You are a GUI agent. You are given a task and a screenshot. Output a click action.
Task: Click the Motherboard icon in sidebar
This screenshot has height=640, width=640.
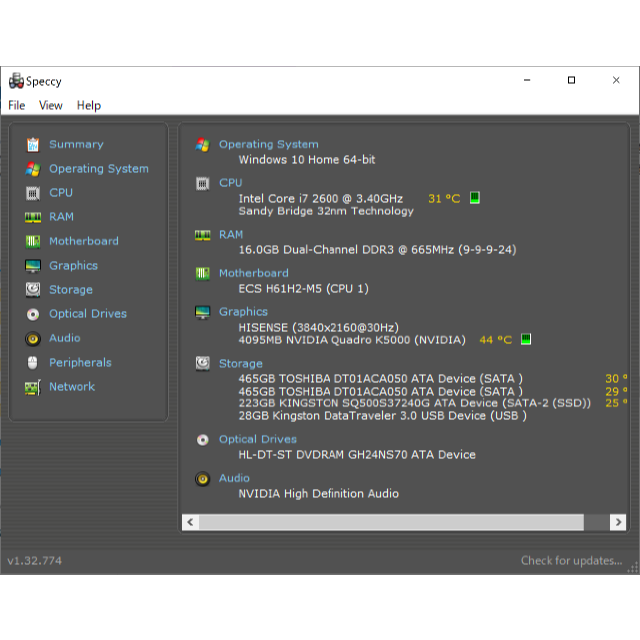(x=33, y=242)
